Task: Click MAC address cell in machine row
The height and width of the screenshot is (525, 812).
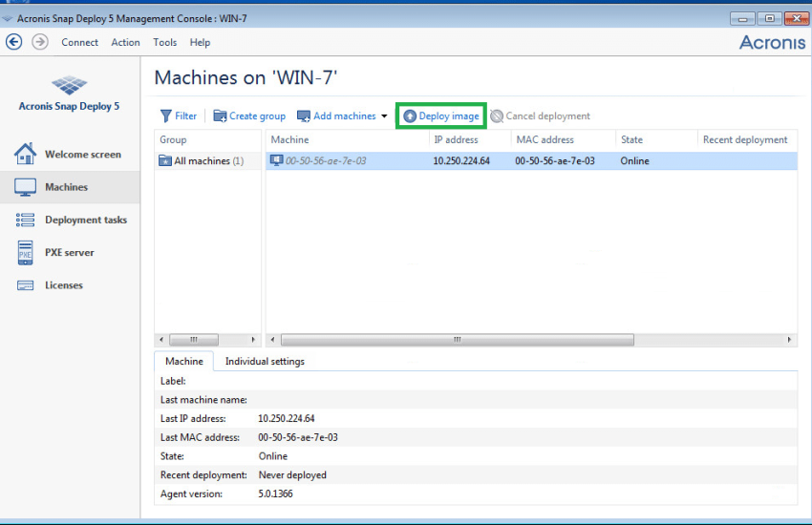Action: [x=555, y=161]
